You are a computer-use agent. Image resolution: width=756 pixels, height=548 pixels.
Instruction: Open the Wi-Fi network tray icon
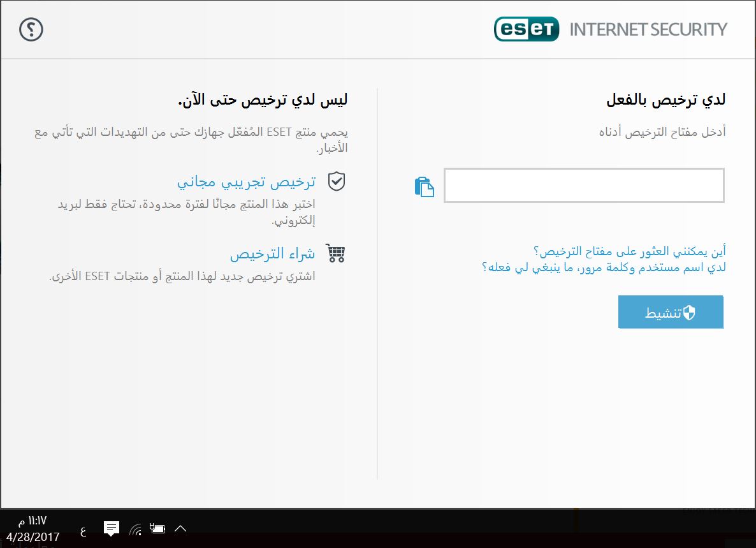click(x=136, y=529)
